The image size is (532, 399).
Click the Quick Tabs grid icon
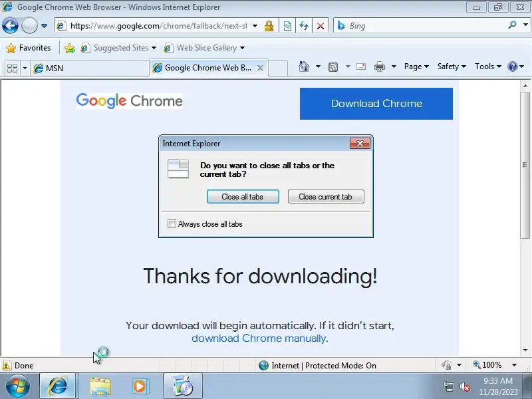13,68
